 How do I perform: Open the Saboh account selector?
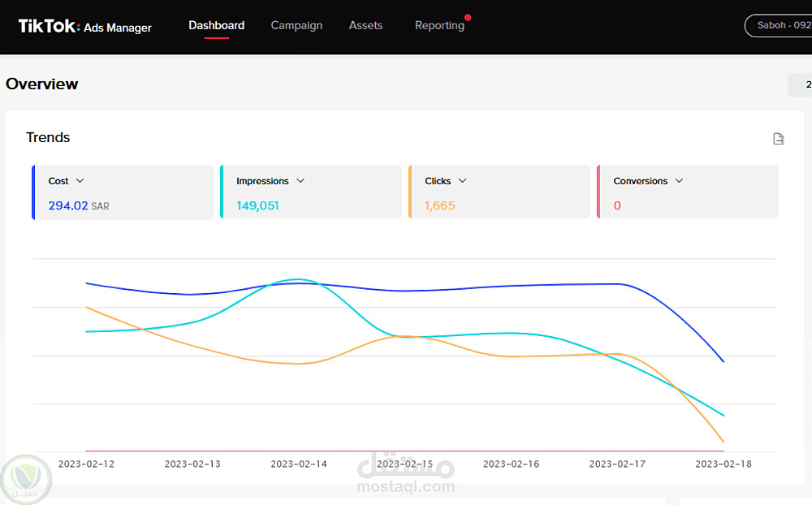point(779,25)
